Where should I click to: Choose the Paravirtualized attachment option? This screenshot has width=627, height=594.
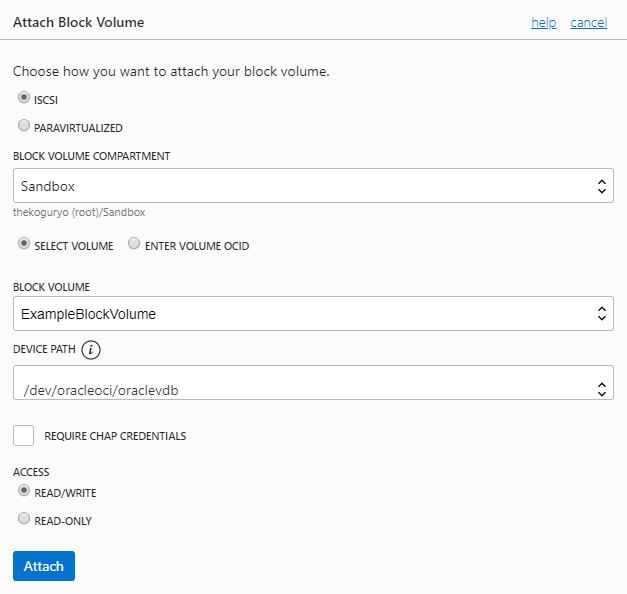click(x=24, y=126)
